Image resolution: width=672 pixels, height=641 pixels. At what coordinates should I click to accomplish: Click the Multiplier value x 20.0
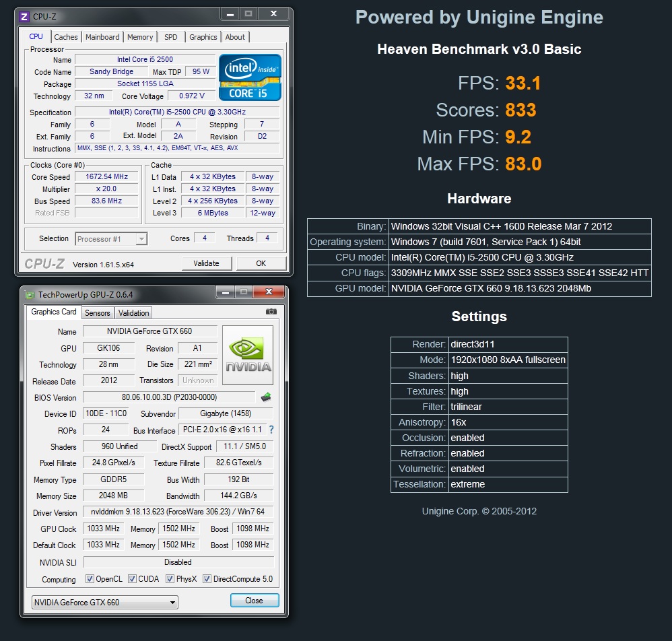coord(106,189)
